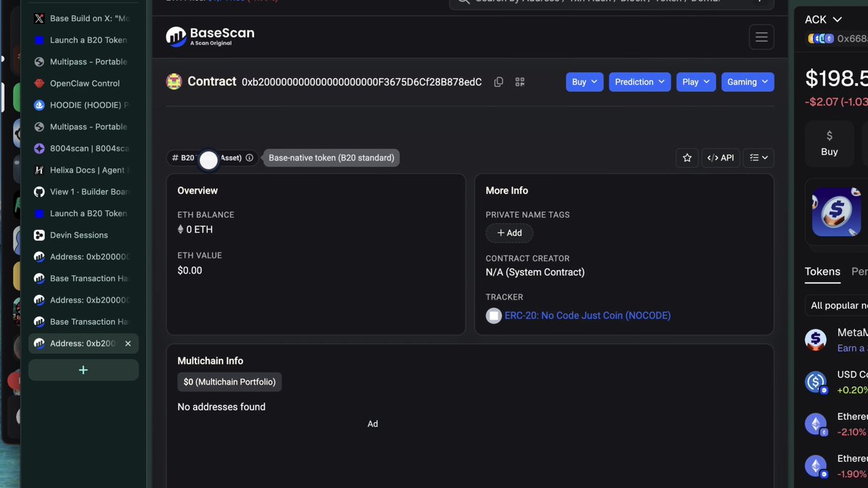Click the Base-native token (B20 standard) label
The width and height of the screenshot is (868, 488).
click(331, 158)
